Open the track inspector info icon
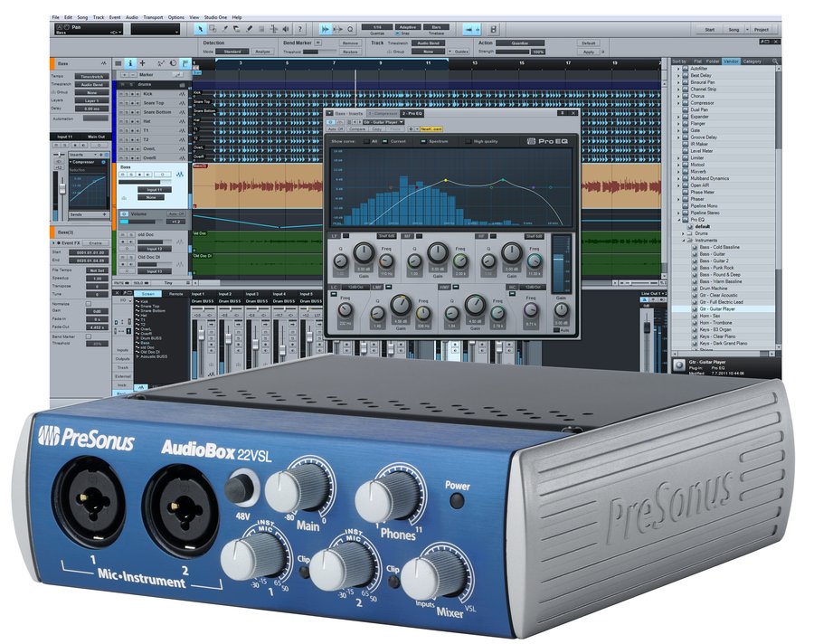Image resolution: width=814 pixels, height=644 pixels. pos(130,63)
